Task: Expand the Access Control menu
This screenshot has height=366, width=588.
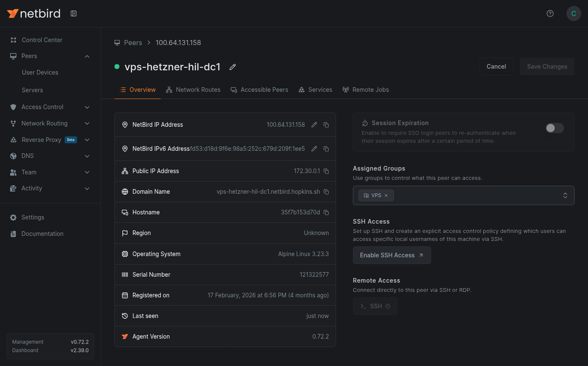Action: pos(87,107)
